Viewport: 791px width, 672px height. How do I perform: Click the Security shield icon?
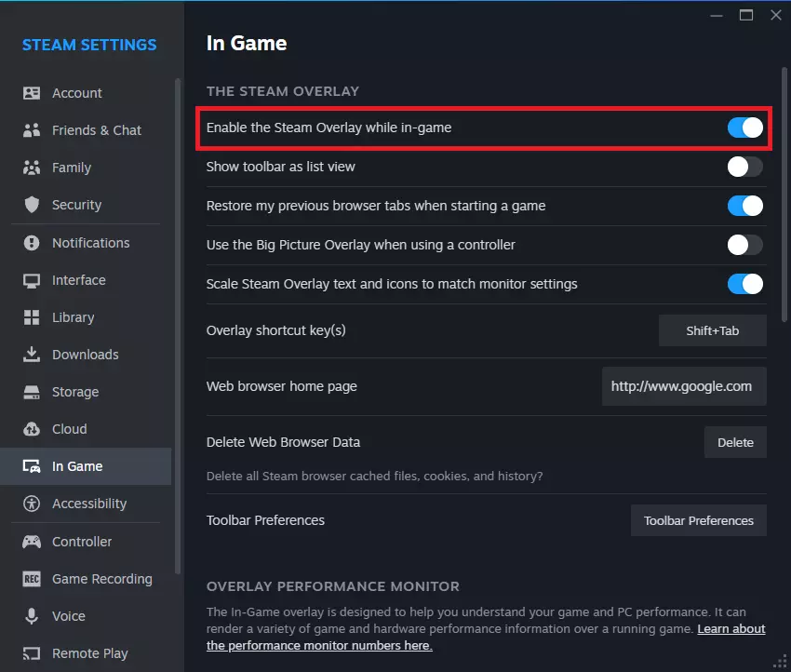[32, 205]
